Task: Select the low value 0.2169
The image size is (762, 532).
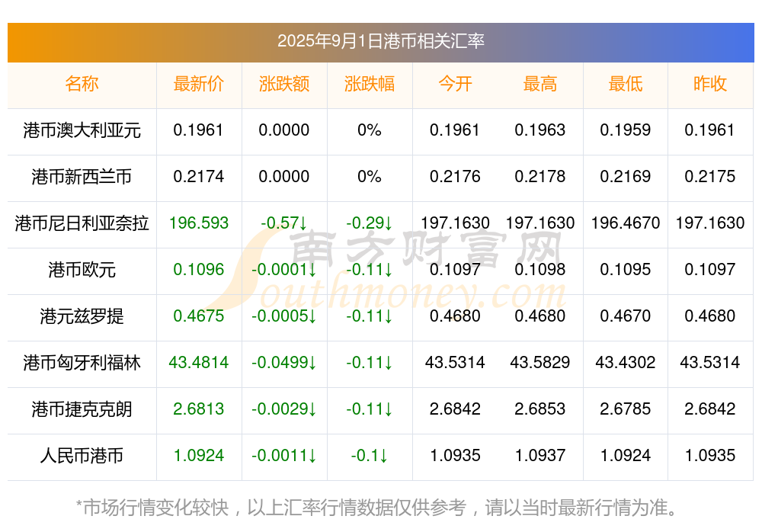Action: coord(626,177)
